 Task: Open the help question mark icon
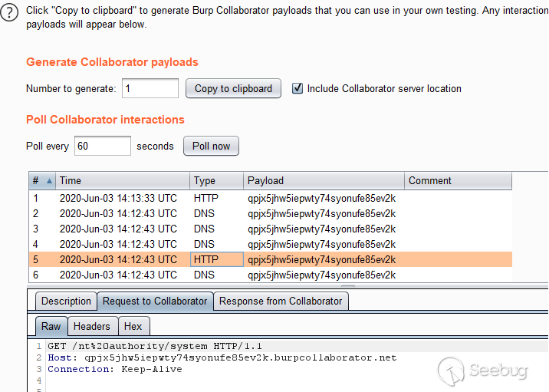(9, 12)
